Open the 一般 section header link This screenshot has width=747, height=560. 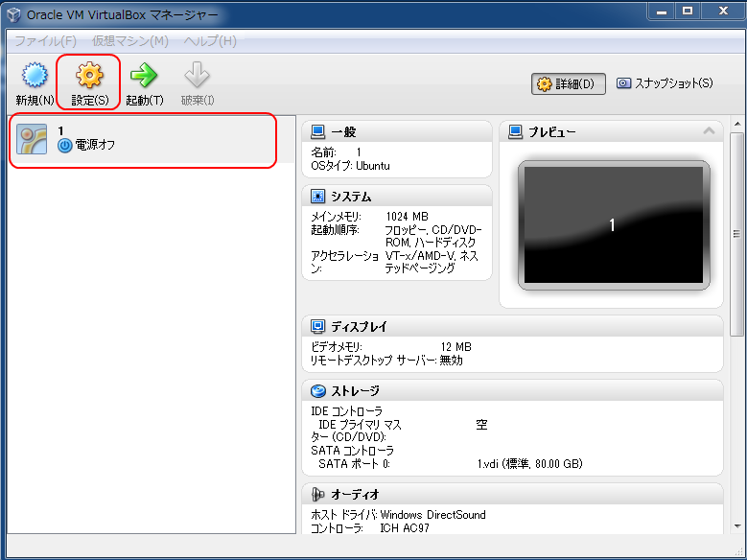tap(343, 132)
